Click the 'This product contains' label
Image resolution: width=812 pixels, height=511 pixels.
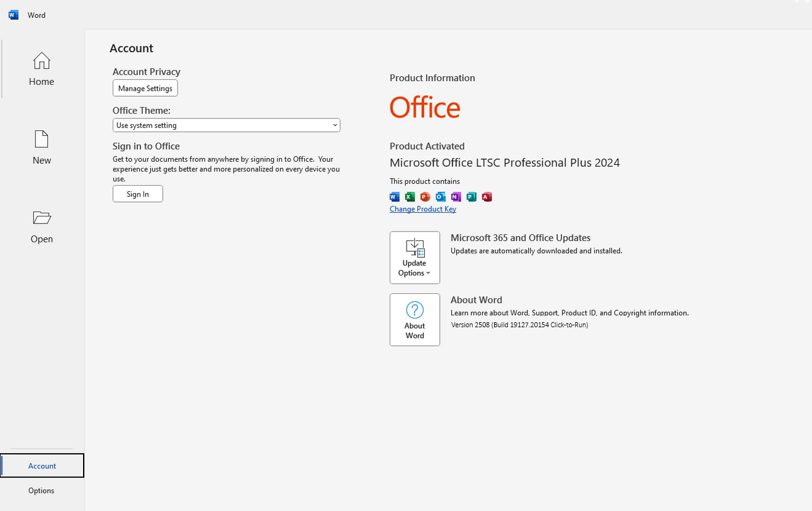pos(425,181)
